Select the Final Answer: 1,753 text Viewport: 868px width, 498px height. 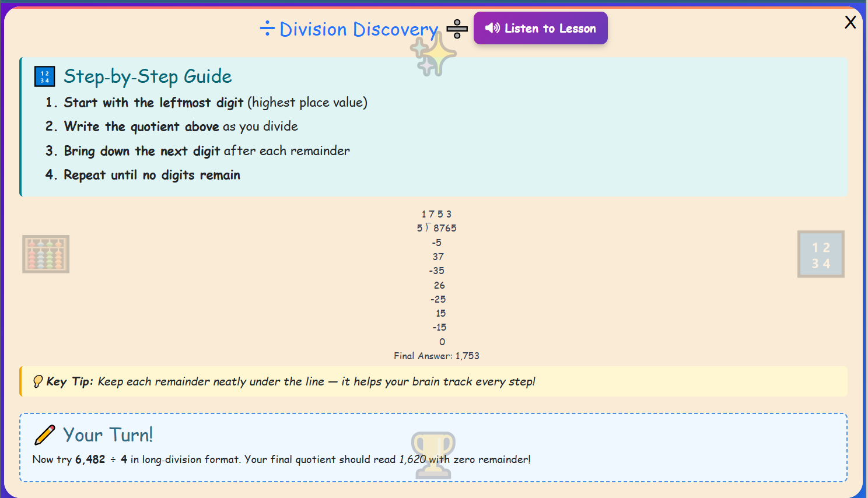click(436, 355)
